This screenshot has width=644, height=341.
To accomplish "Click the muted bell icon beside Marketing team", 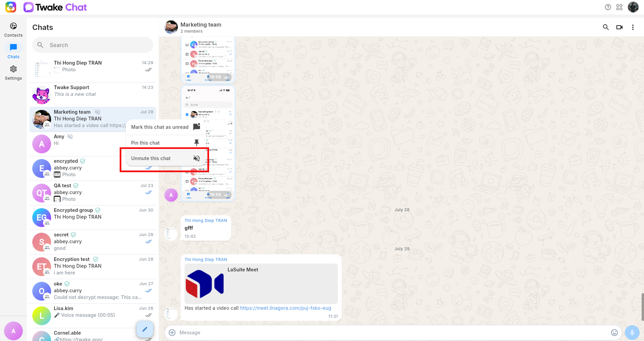I will (97, 112).
